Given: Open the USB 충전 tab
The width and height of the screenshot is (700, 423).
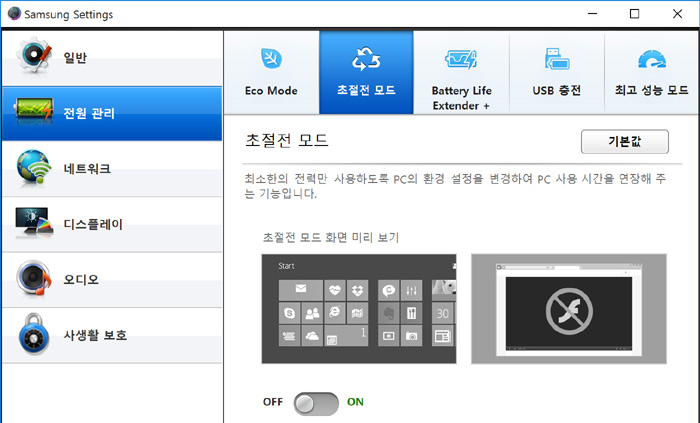Looking at the screenshot, I should pos(557,72).
